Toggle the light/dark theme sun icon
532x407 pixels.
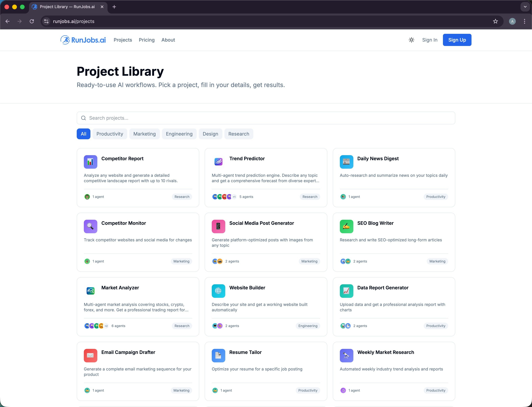point(411,40)
